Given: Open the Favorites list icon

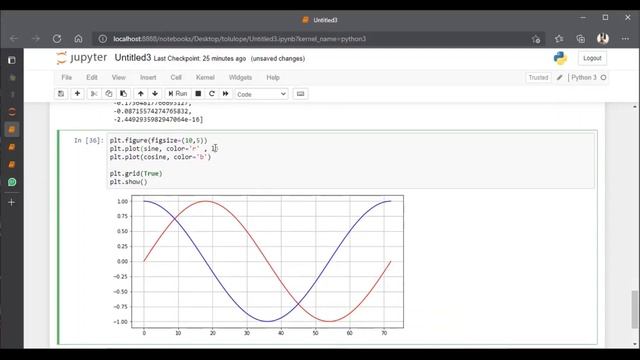Looking at the screenshot, I should (x=559, y=39).
